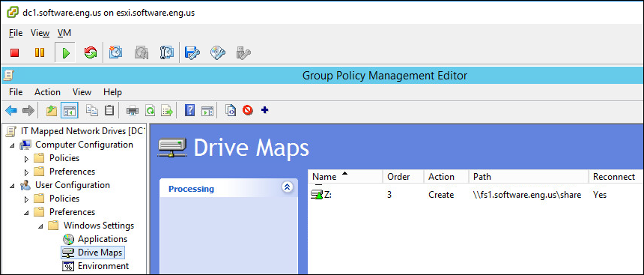This screenshot has height=275, width=644.
Task: Collapse the User Configuration node
Action: (11, 186)
